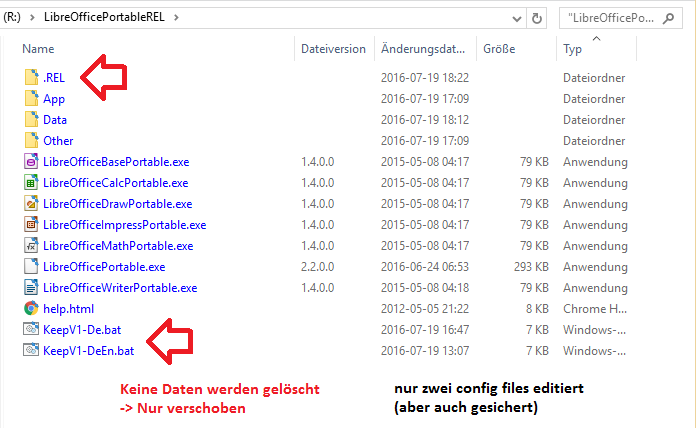Select the KeepV1-DeEn.bat file name

pos(88,351)
